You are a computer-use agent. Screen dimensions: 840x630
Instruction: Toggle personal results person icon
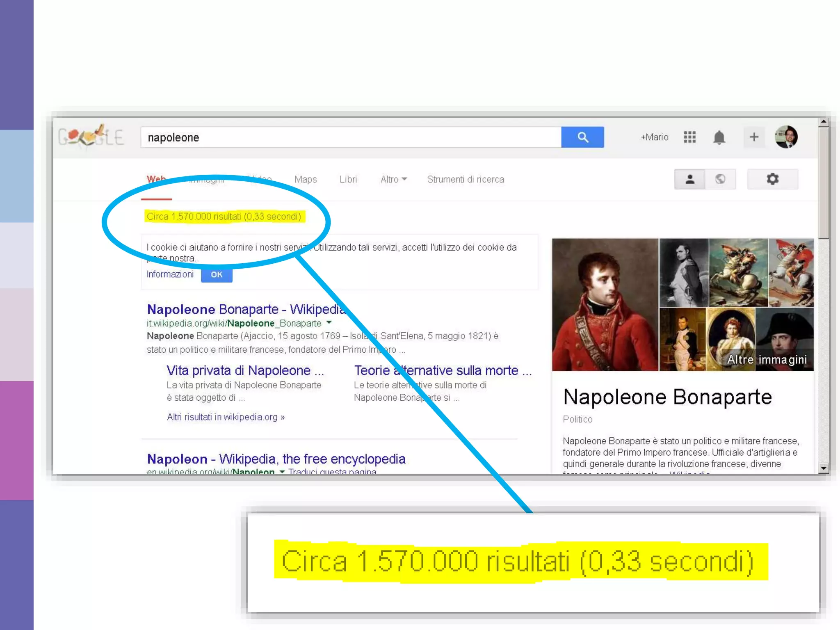[690, 179]
